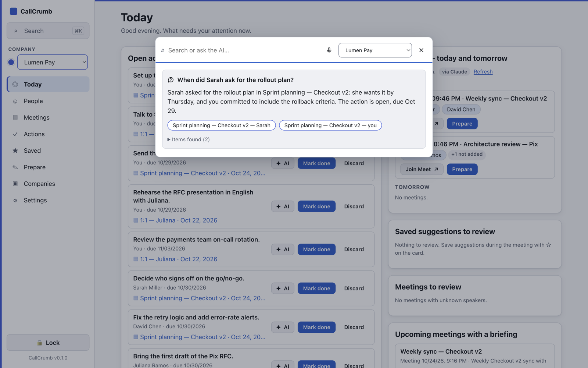Close the AI search dialog
Screen dimensions: 588x368
pos(421,50)
